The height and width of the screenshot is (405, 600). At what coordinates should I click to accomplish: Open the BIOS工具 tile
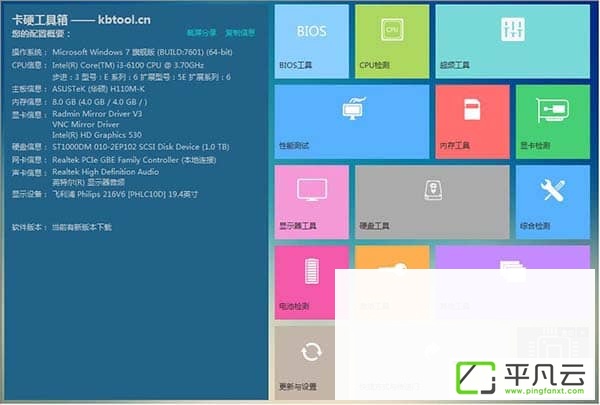311,41
